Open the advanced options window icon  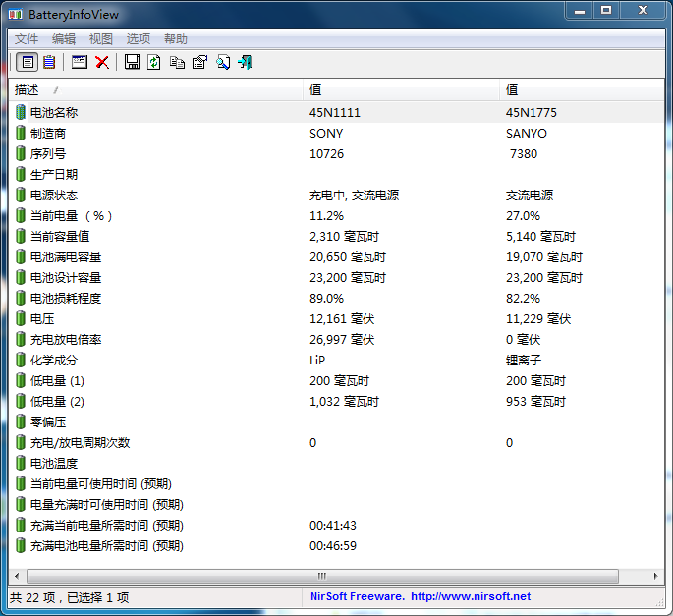click(x=80, y=62)
